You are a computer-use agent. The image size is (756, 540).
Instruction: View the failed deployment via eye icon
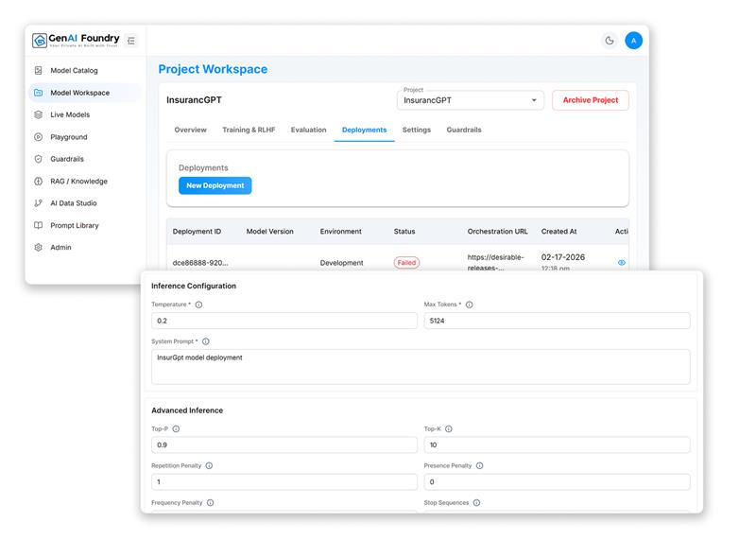click(621, 263)
